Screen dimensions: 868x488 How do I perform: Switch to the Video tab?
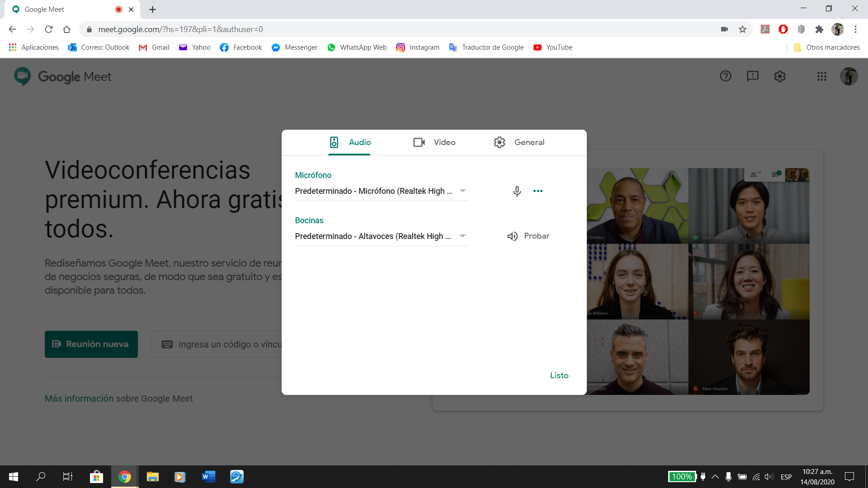[x=434, y=142]
